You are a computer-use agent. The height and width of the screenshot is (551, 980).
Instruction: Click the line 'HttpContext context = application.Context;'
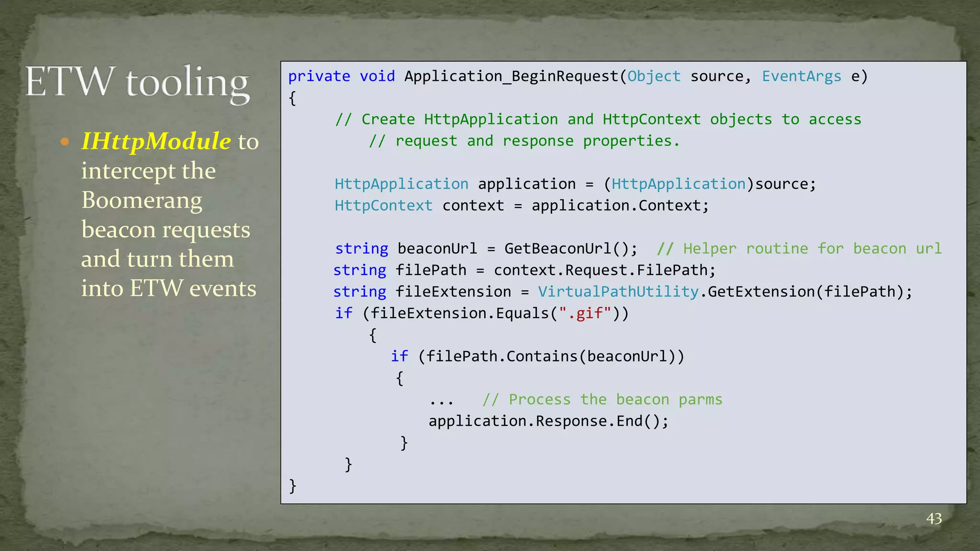coord(522,206)
